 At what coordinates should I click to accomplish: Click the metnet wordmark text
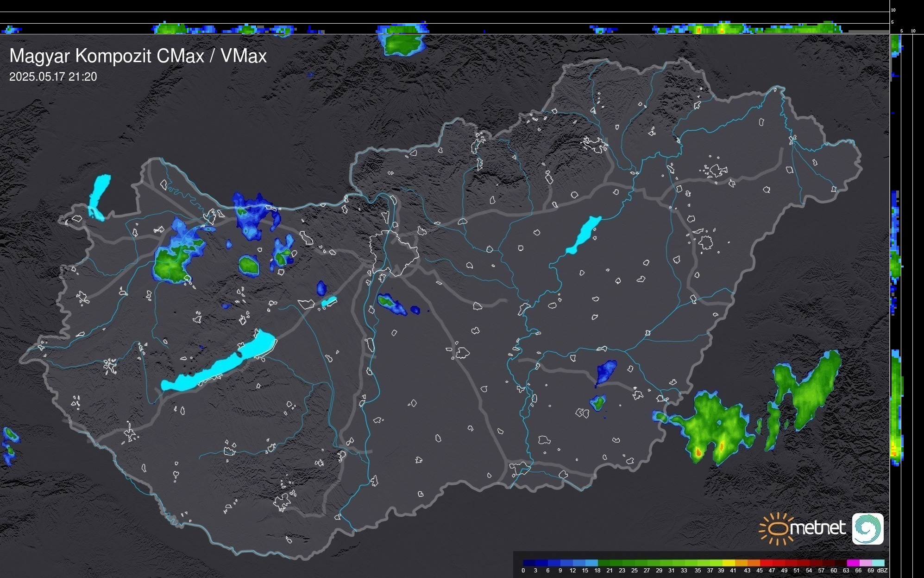817,528
